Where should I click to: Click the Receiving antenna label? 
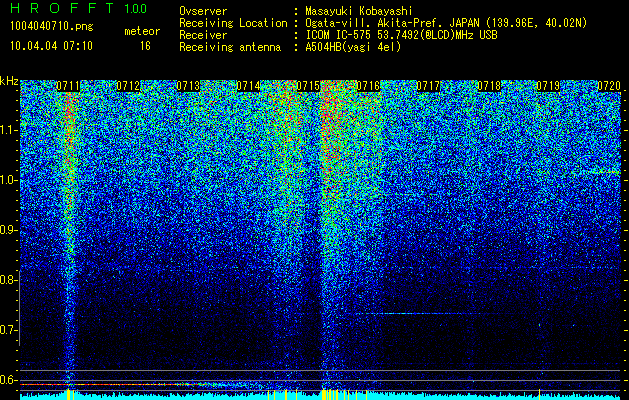230,47
